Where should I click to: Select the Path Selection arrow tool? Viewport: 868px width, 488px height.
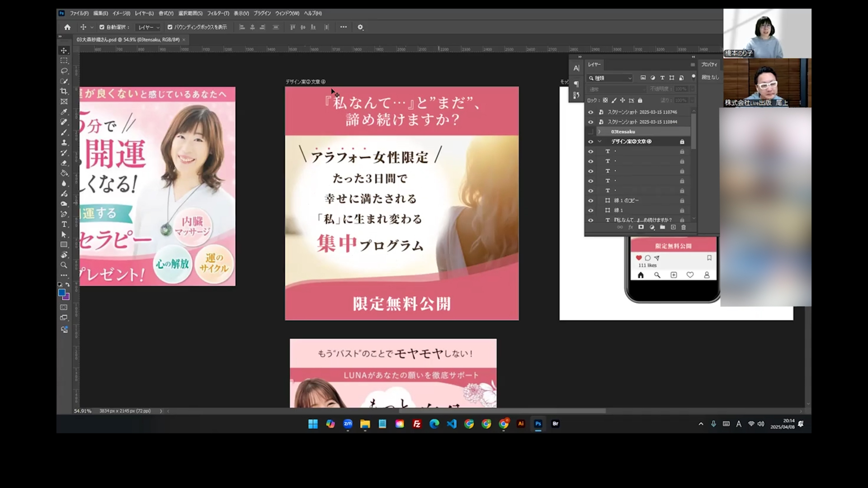[64, 235]
